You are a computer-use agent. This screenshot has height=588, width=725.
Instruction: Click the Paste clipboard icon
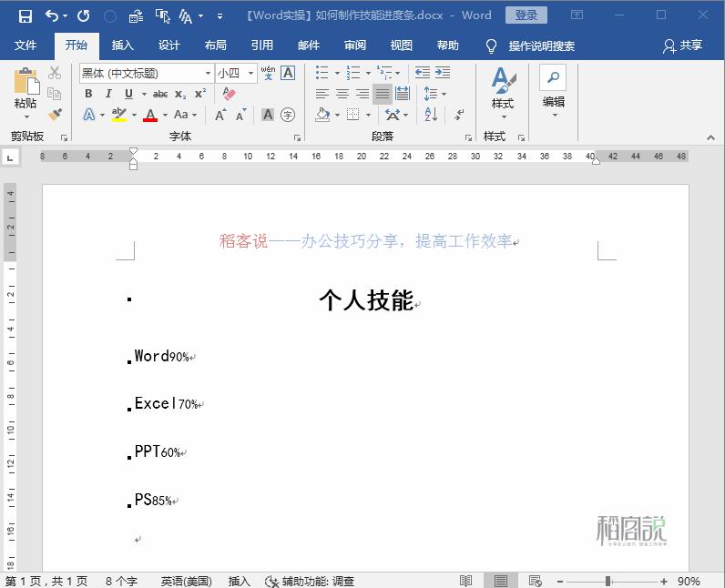click(26, 81)
